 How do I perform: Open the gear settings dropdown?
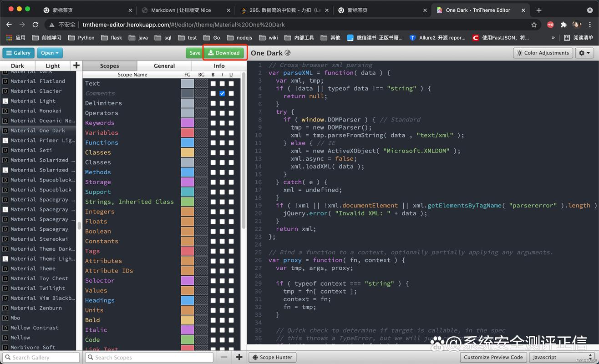point(584,53)
